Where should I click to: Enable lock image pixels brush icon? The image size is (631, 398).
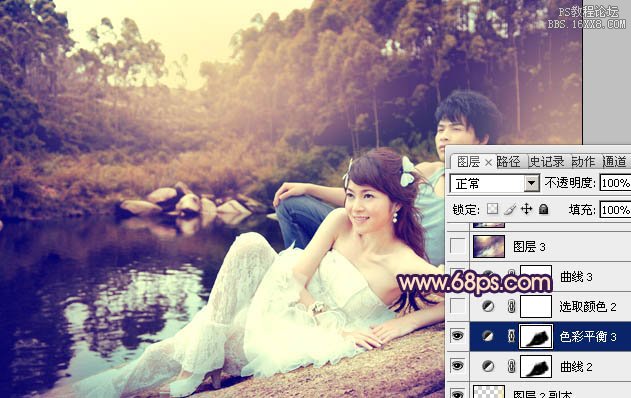510,209
